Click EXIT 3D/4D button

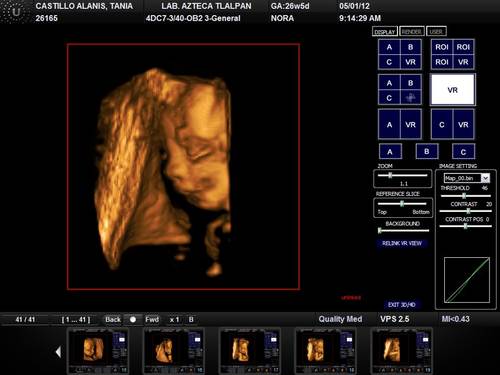click(x=402, y=304)
